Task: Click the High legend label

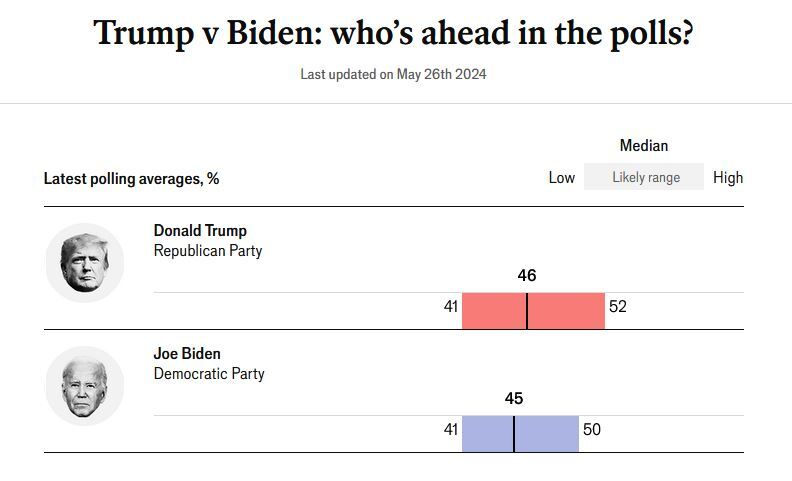Action: [728, 178]
